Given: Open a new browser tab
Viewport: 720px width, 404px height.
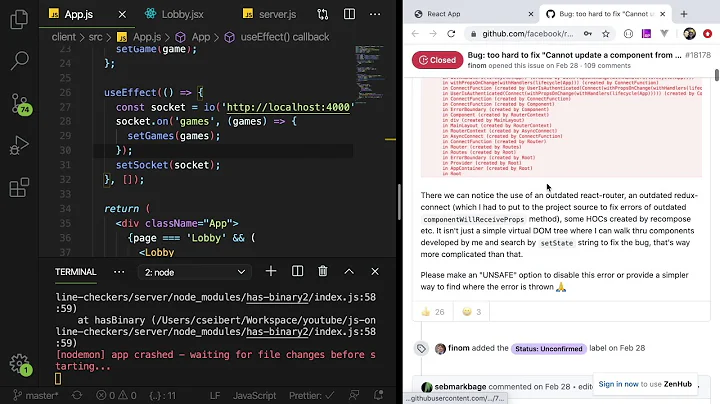Looking at the screenshot, I should pyautogui.click(x=684, y=14).
